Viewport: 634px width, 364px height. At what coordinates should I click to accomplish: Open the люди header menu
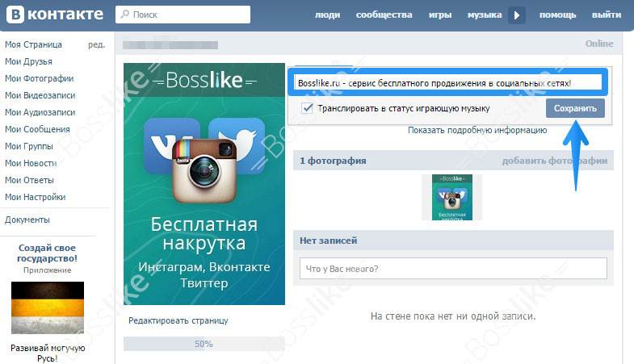(328, 15)
